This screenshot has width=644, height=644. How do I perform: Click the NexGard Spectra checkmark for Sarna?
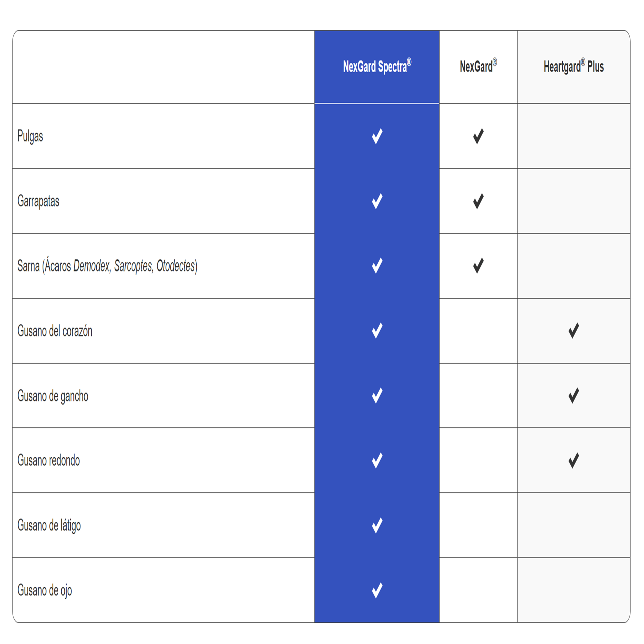coord(377,266)
